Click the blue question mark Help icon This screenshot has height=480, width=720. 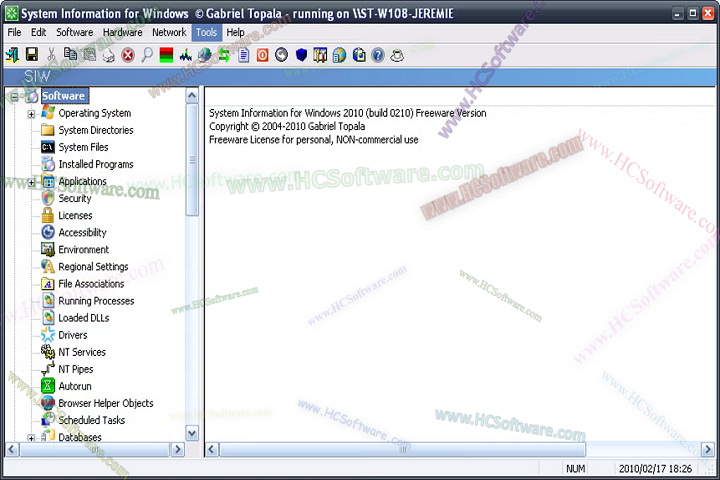(x=378, y=56)
